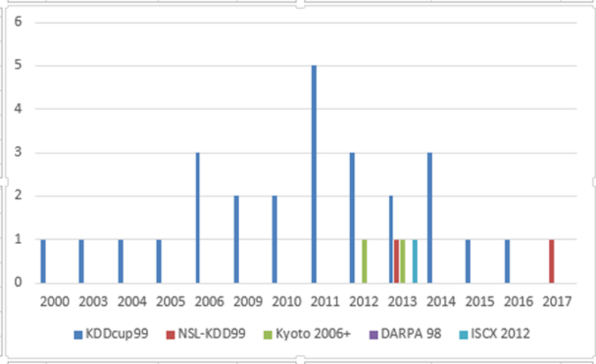The width and height of the screenshot is (596, 364).
Task: Select the blue bar for 2016
Action: pos(507,261)
